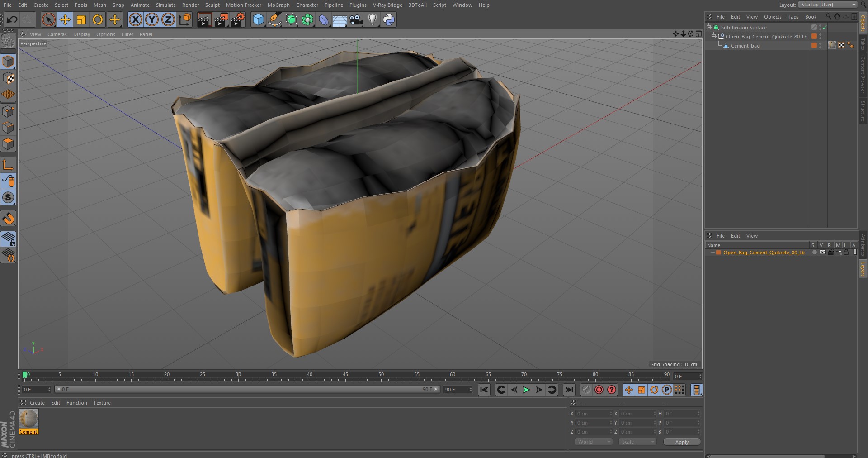The height and width of the screenshot is (458, 868).
Task: Open the MoGraph menu
Action: coord(278,5)
